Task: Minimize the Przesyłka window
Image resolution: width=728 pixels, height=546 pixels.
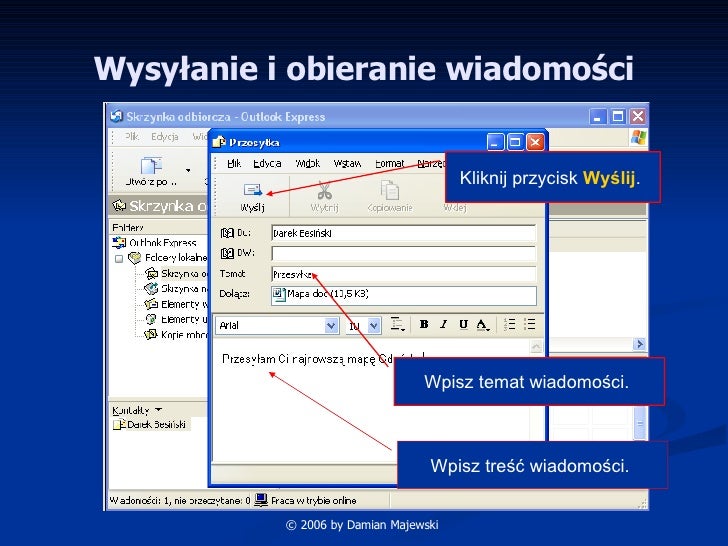Action: point(495,142)
